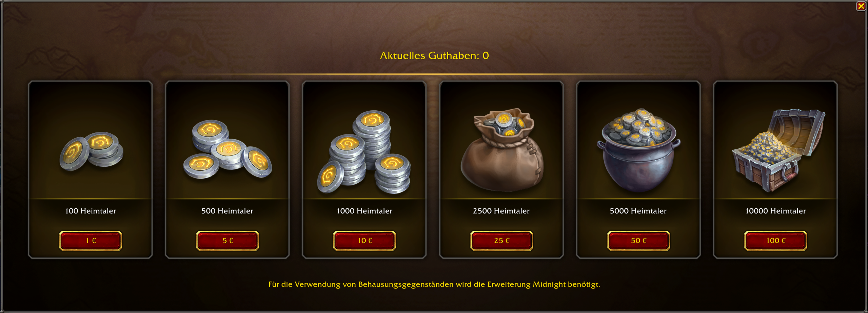
Task: Click the '2500 Heimtaler' label
Action: click(x=501, y=211)
